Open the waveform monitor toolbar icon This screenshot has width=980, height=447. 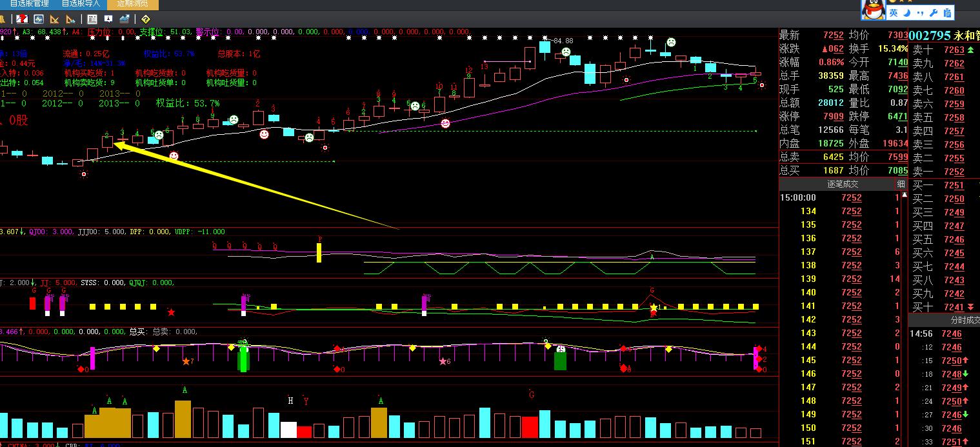click(x=39, y=19)
